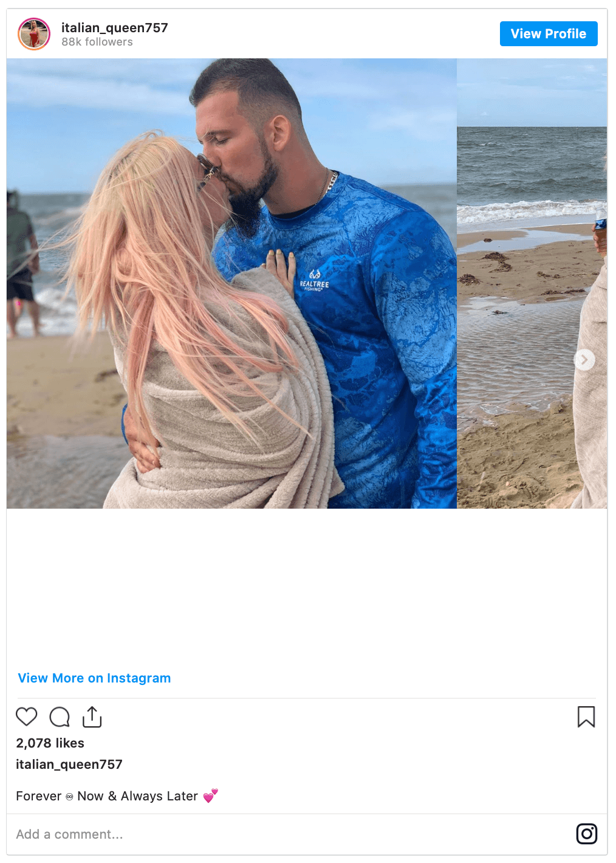
Task: Click the italian_queen757 name above the caption
Action: pos(69,764)
